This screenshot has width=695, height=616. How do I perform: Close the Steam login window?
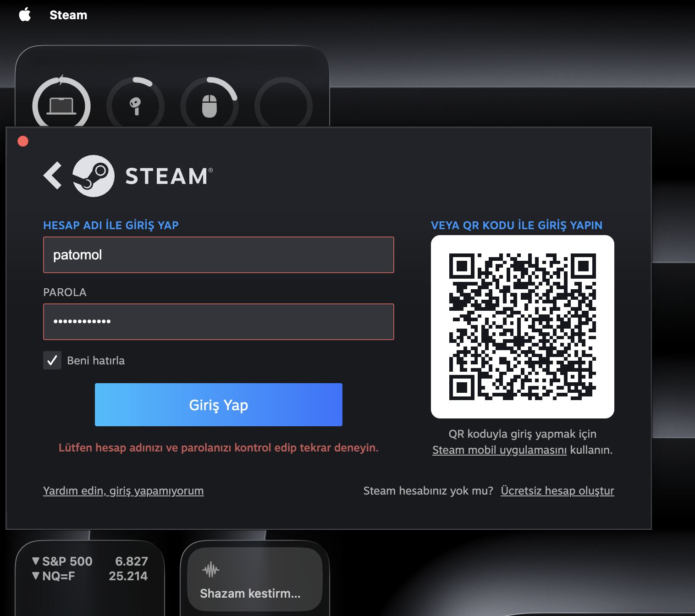click(23, 141)
